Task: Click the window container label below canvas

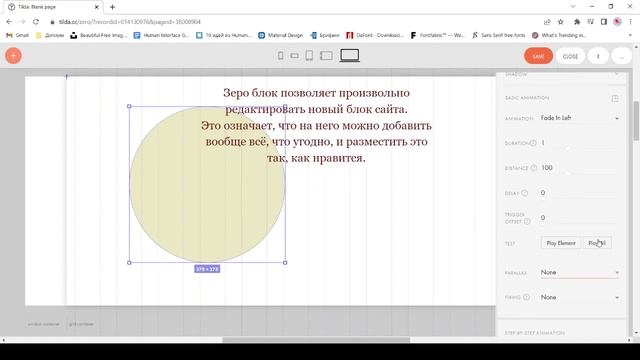Action: tap(44, 324)
